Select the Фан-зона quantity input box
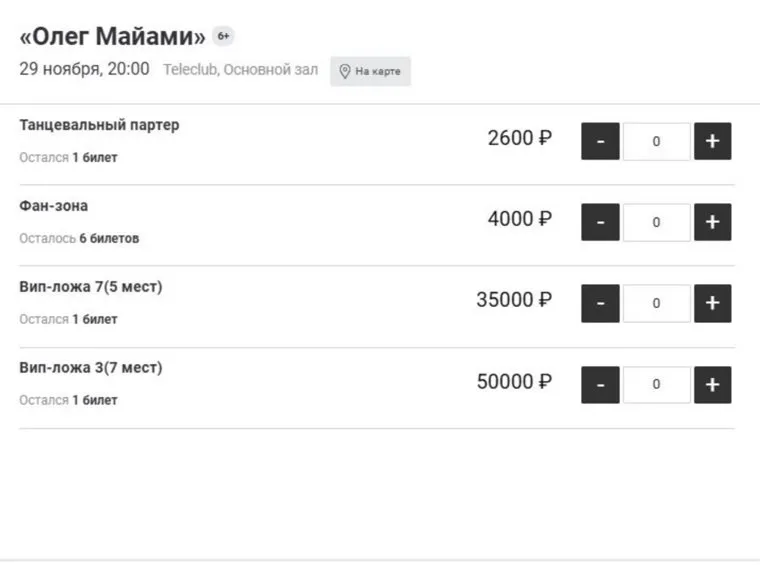 (656, 222)
